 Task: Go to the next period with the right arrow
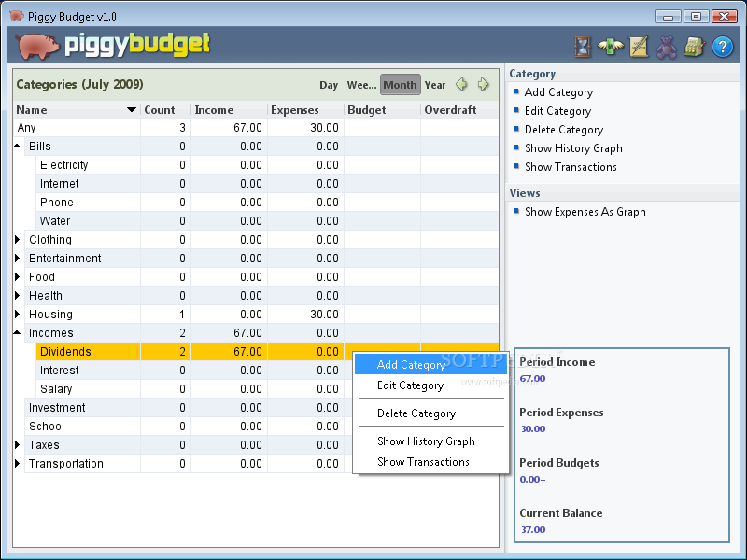483,84
